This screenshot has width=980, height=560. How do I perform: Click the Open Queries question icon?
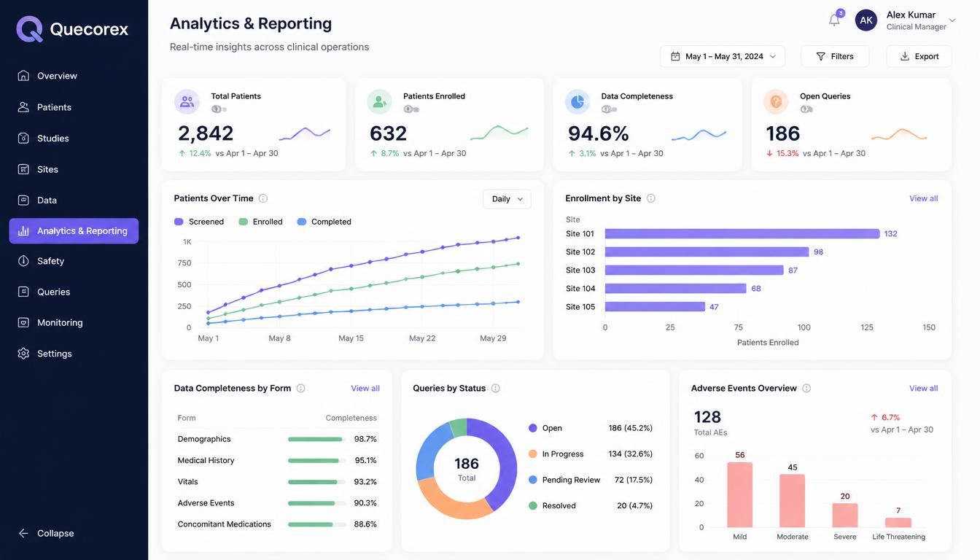click(776, 101)
